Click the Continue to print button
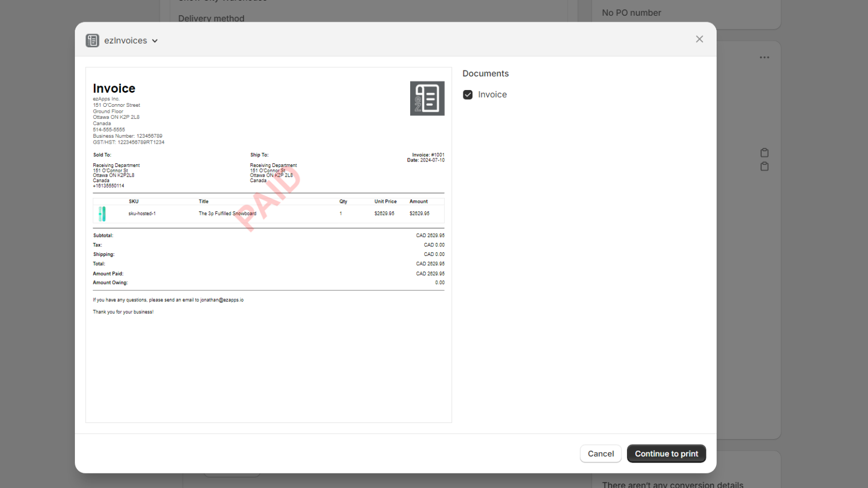The height and width of the screenshot is (488, 868). [666, 453]
